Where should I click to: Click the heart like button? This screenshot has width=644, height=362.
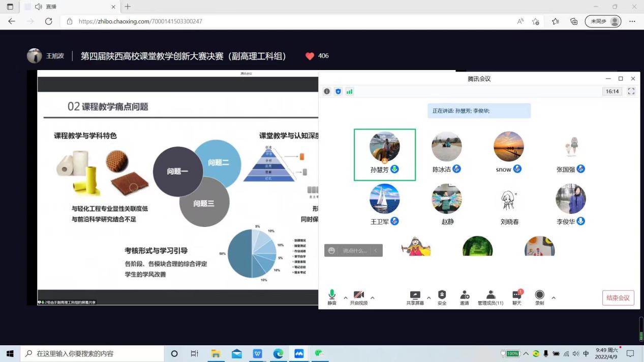[310, 56]
